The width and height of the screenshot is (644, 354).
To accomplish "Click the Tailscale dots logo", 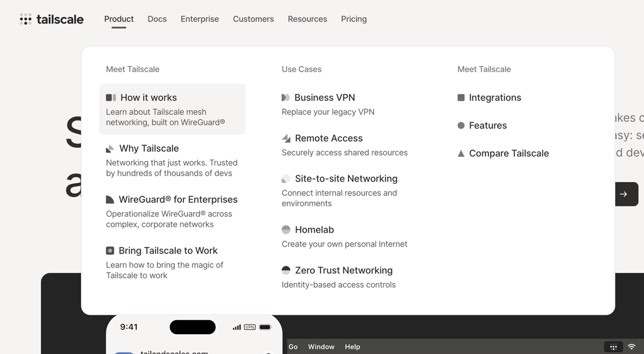I will [x=26, y=19].
